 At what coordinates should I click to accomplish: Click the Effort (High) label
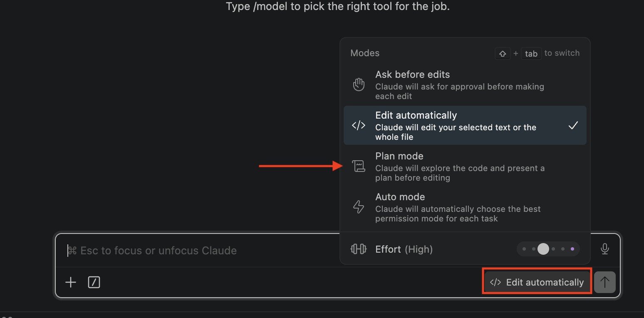(x=404, y=249)
